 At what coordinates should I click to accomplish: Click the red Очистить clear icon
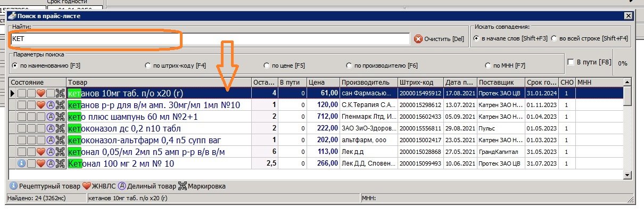click(x=418, y=39)
